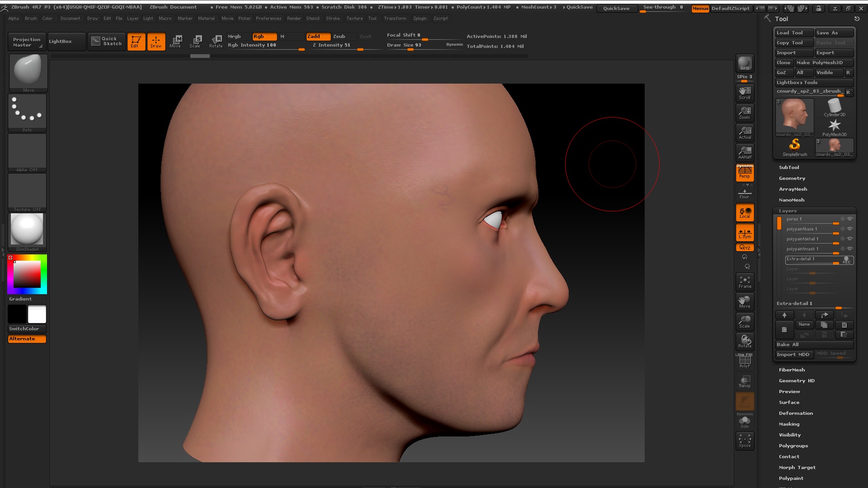Click the right shelf Scale view icon

745,321
